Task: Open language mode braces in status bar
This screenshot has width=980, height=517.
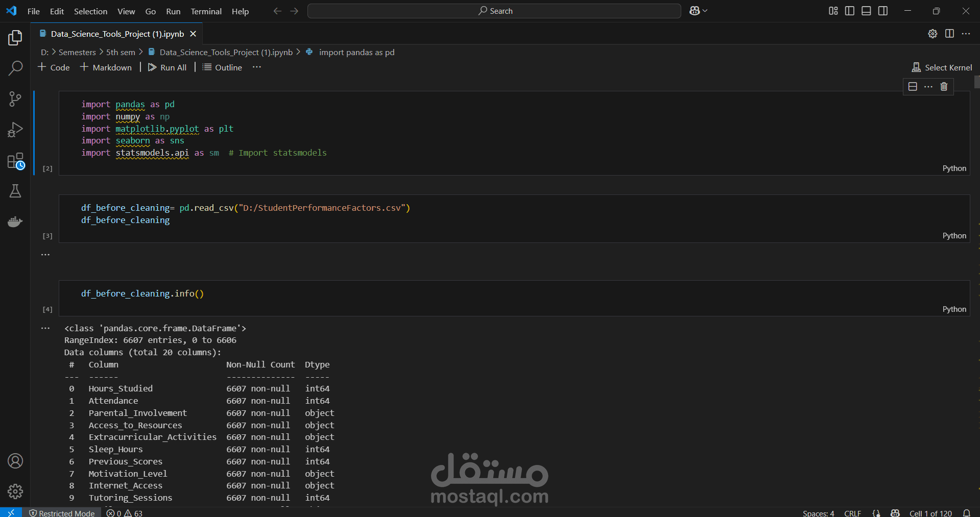Action: tap(876, 513)
